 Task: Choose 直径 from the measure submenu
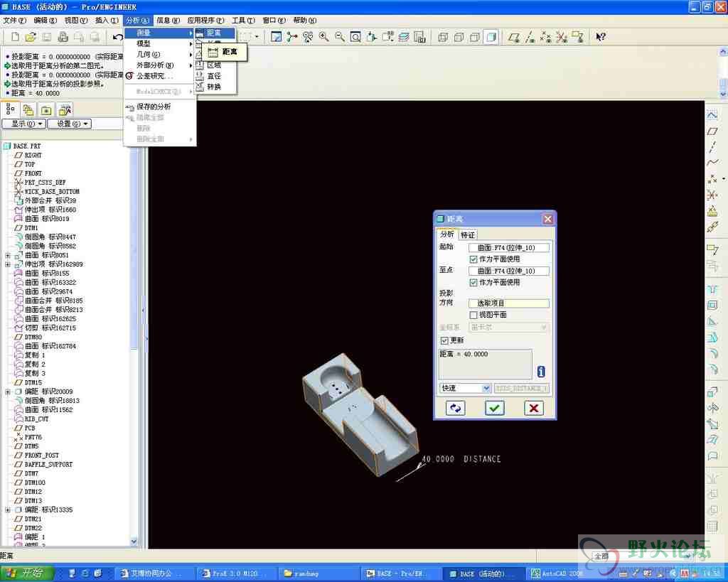tap(215, 76)
